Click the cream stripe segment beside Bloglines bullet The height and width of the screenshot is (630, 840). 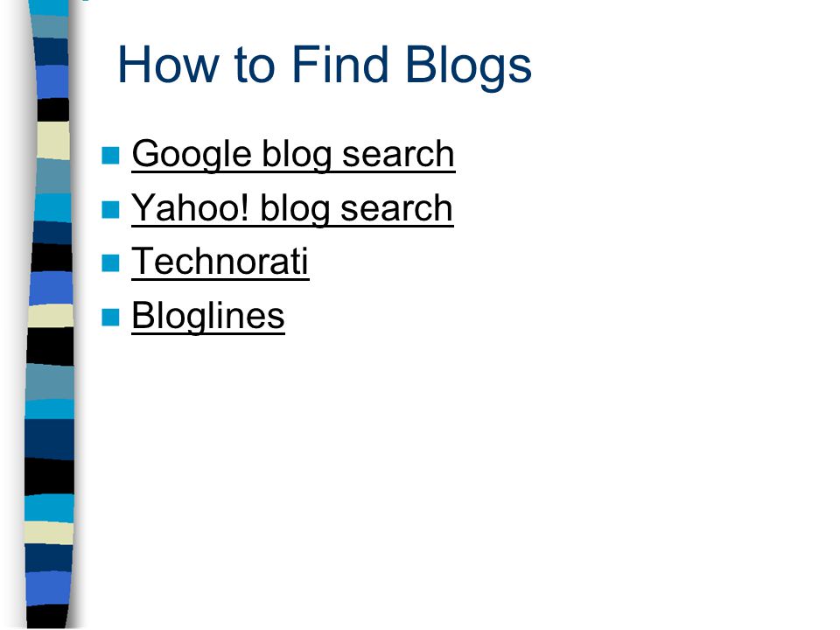[x=51, y=316]
